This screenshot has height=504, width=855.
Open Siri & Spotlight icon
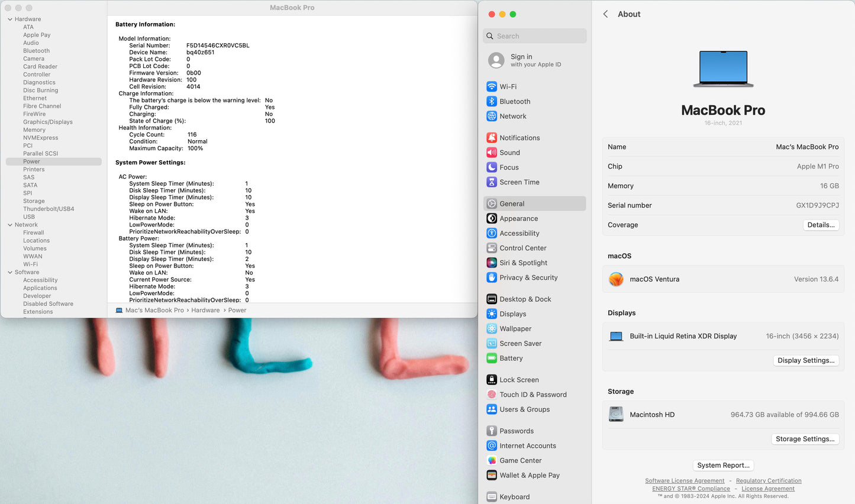492,263
